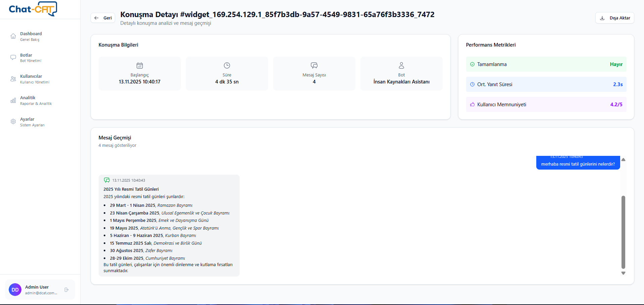Viewport: 644px width, 305px height.
Task: Click the logout icon beside Admin User
Action: pos(66,290)
